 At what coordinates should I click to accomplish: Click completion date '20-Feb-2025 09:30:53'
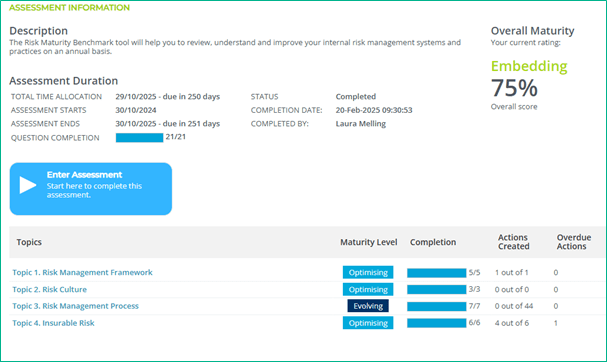click(x=374, y=110)
